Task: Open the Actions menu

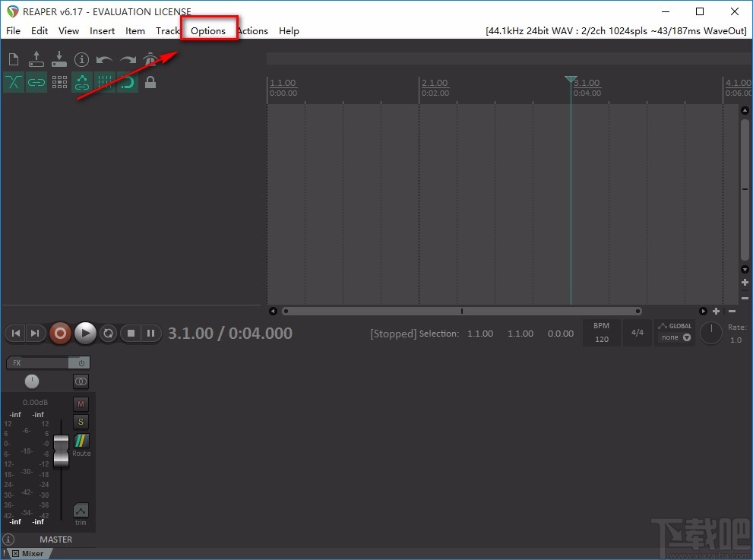Action: tap(252, 30)
